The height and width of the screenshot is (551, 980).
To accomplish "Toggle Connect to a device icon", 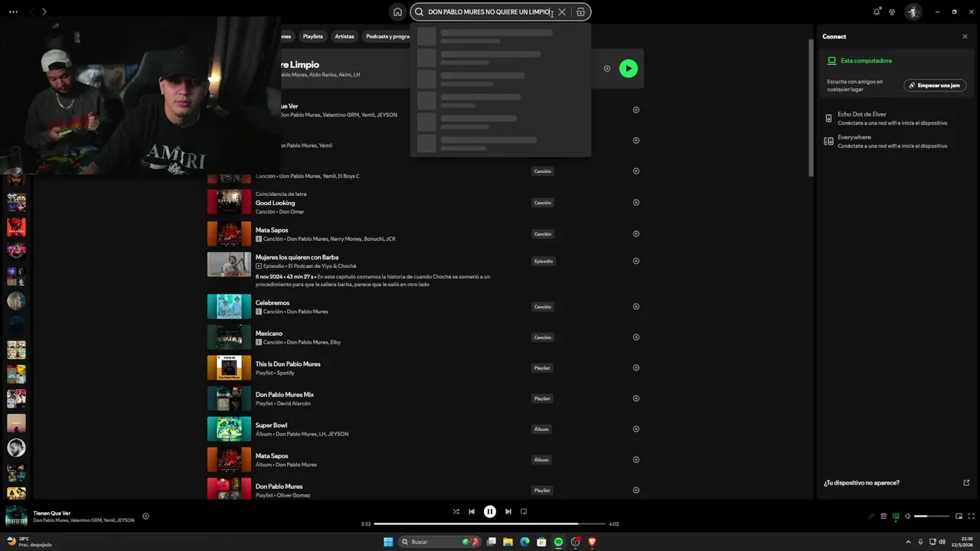I will 896,517.
